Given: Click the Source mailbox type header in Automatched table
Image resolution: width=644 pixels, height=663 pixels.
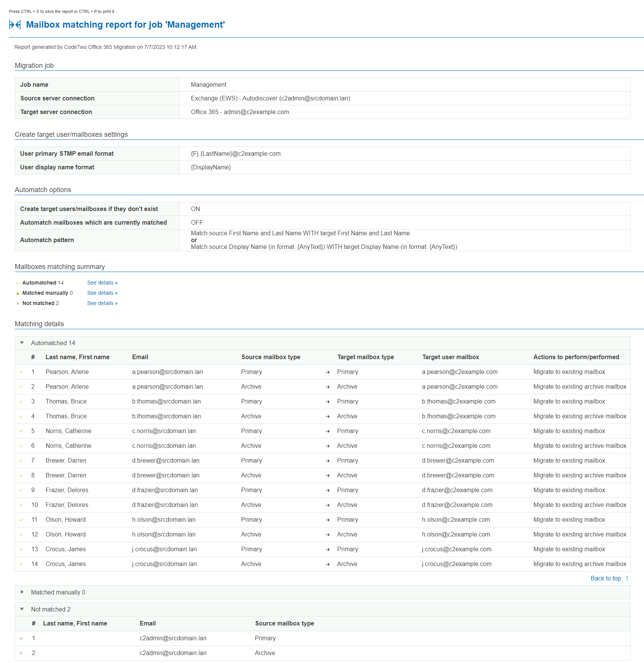Looking at the screenshot, I should click(270, 357).
